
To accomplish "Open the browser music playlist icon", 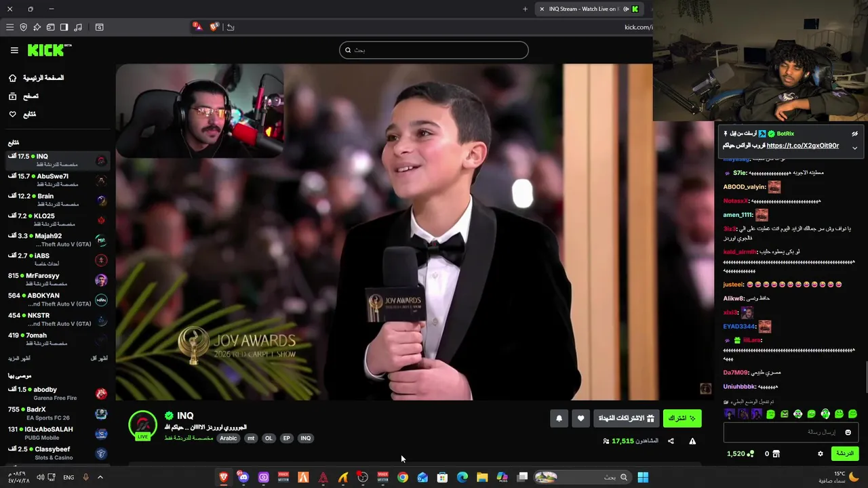I will (x=78, y=27).
